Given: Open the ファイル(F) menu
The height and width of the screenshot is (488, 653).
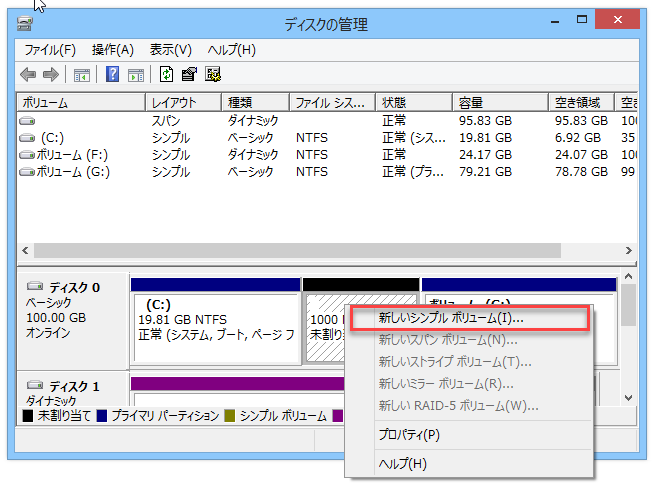Looking at the screenshot, I should pyautogui.click(x=50, y=50).
